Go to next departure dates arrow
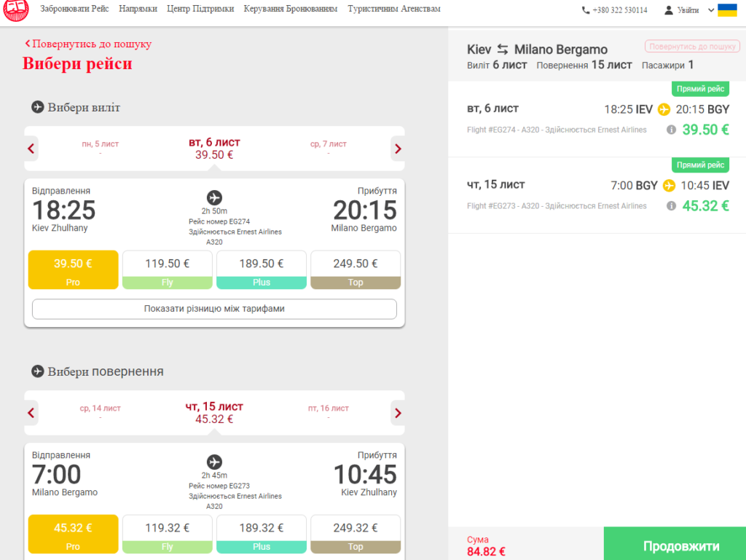 398,149
